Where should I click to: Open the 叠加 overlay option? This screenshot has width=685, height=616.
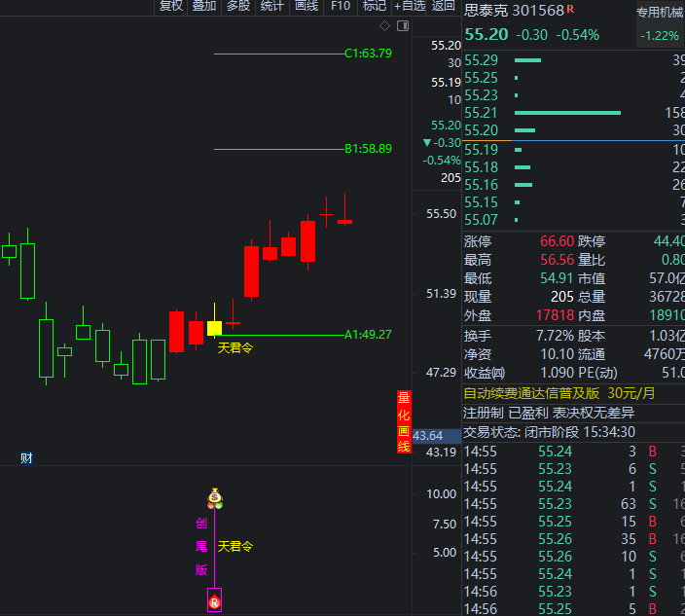pyautogui.click(x=204, y=6)
